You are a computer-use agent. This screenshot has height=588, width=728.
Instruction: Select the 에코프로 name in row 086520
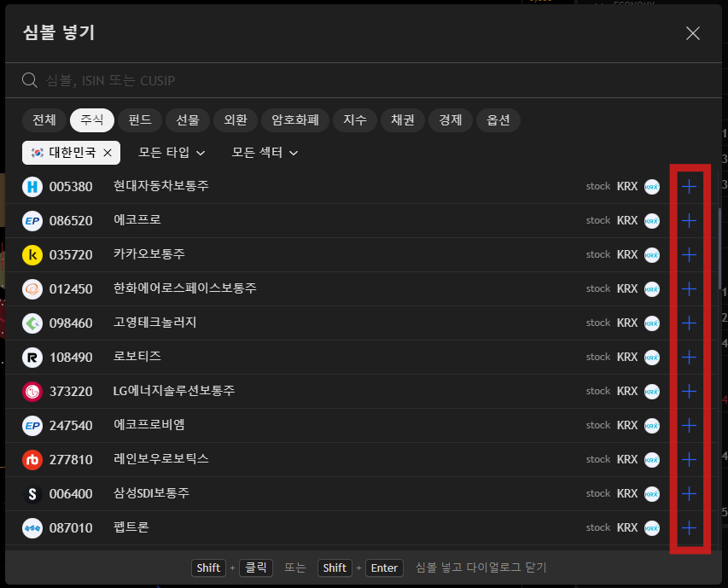(x=137, y=220)
